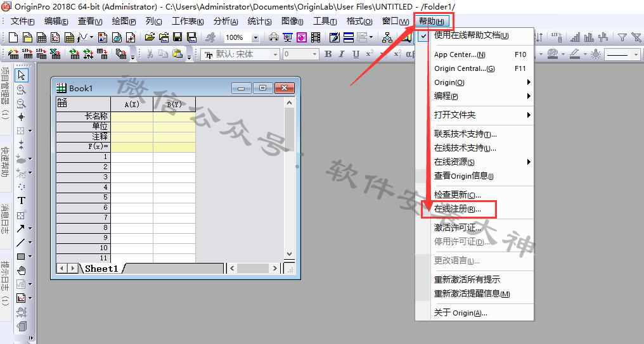This screenshot has width=644, height=344.
Task: Select the Rectangle shape tool
Action: click(20, 256)
